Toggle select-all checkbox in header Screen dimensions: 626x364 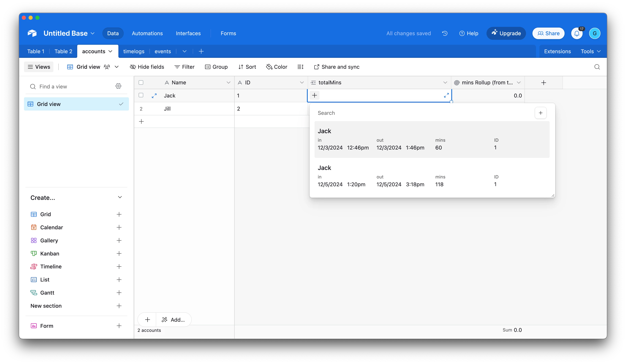pyautogui.click(x=141, y=82)
